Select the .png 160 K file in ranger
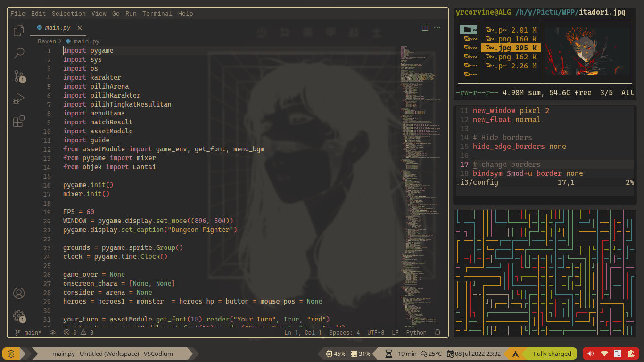 tap(511, 39)
